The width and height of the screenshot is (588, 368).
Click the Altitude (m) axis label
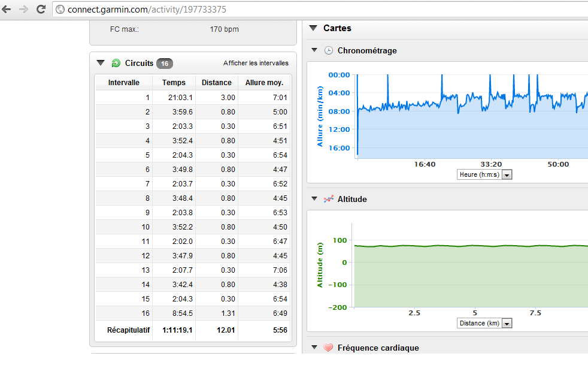click(x=320, y=265)
